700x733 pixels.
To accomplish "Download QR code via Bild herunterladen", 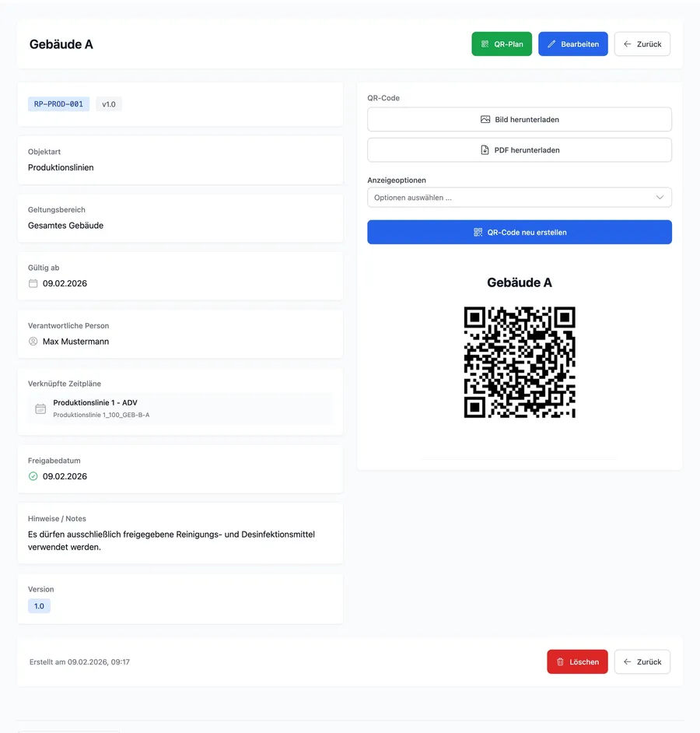I will coord(519,120).
